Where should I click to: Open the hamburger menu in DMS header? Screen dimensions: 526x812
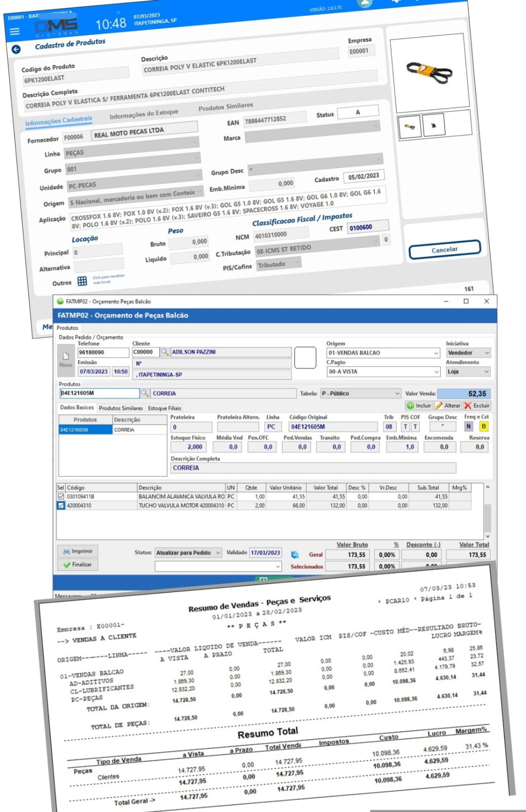[15, 31]
